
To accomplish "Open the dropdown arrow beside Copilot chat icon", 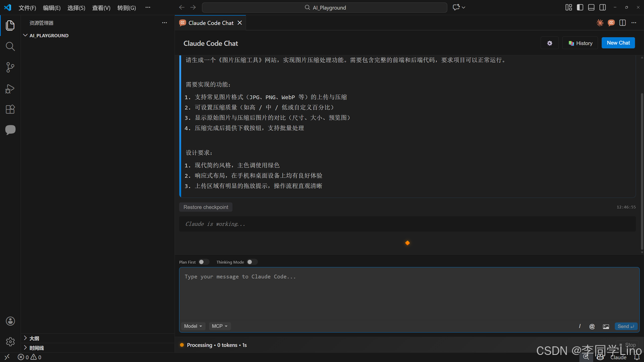I will pyautogui.click(x=463, y=8).
